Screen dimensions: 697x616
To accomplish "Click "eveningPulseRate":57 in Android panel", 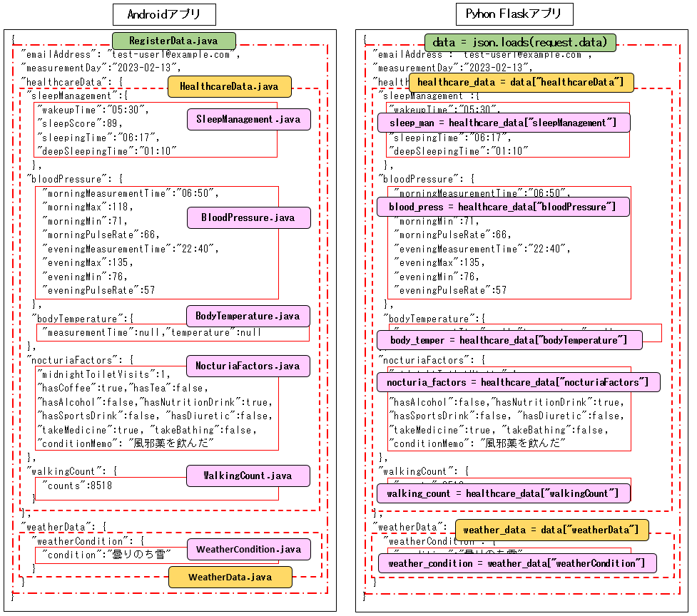I will click(x=98, y=290).
